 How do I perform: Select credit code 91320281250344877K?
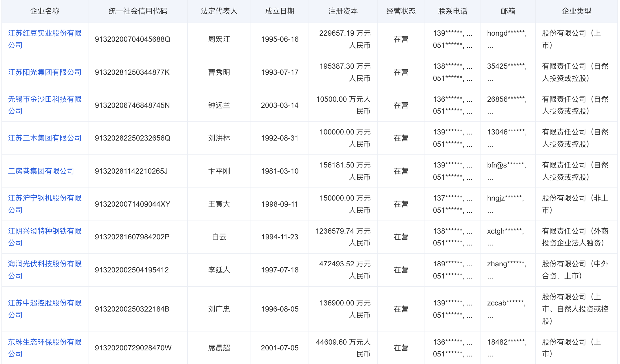132,72
